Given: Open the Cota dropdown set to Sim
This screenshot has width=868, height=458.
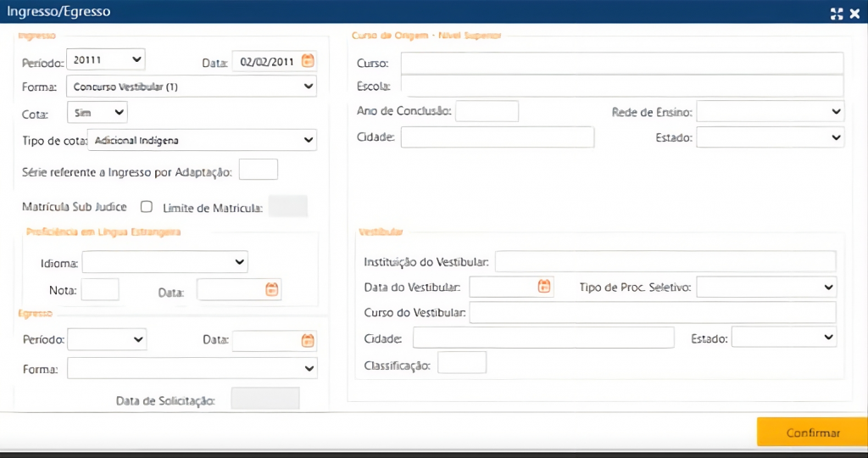Looking at the screenshot, I should click(x=97, y=112).
